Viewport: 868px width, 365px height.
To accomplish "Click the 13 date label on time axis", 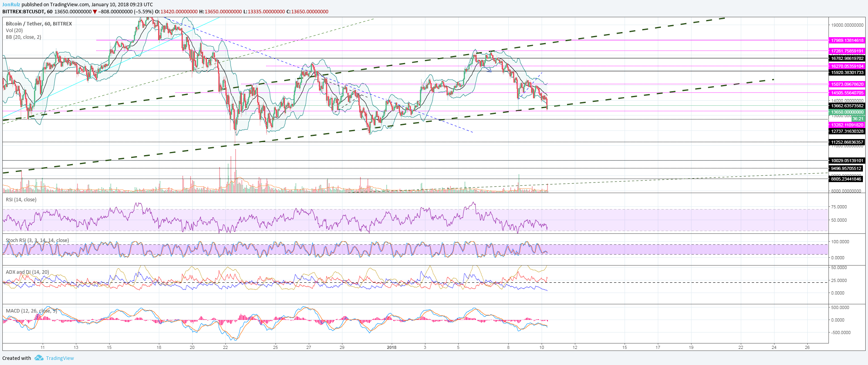I will [x=76, y=347].
